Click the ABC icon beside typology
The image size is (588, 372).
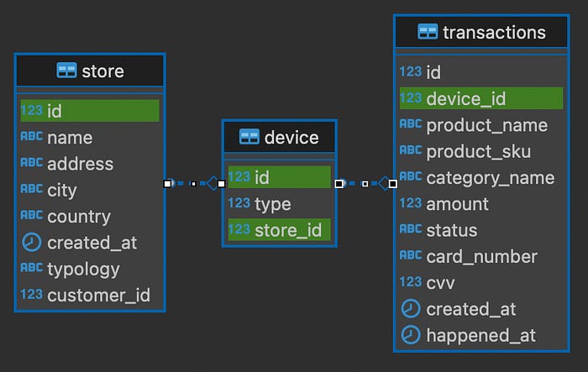[32, 268]
